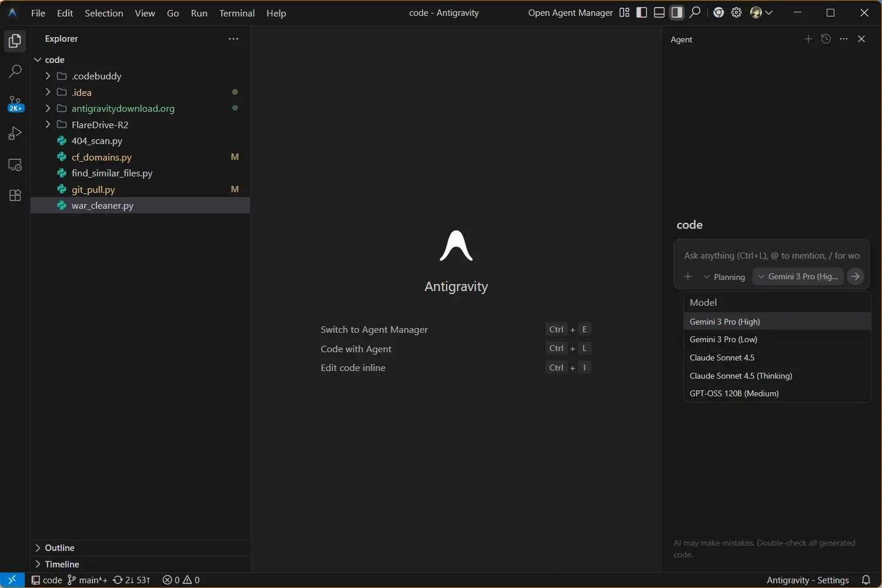Click code folder item in status bar
This screenshot has height=588, width=882.
(46, 580)
